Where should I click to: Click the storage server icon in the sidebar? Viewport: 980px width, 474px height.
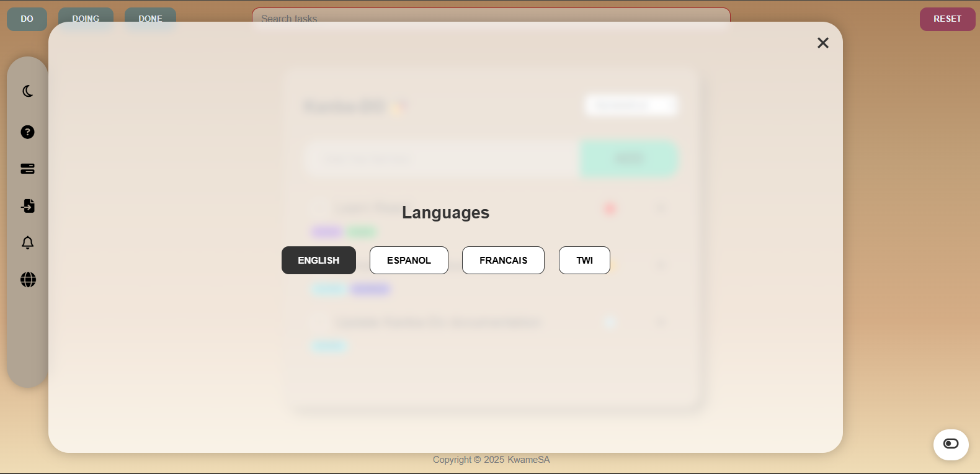pyautogui.click(x=28, y=169)
